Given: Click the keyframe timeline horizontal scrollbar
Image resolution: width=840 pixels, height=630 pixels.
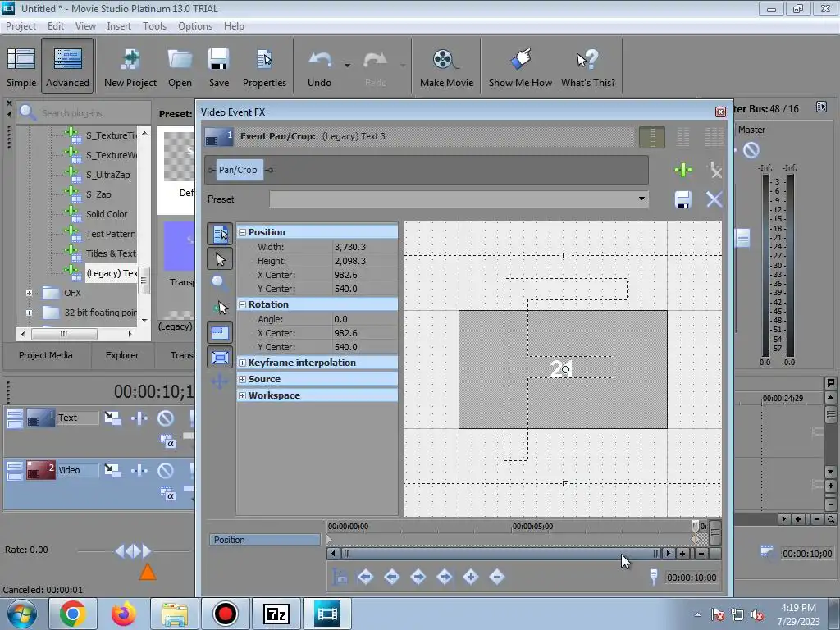Looking at the screenshot, I should [501, 554].
